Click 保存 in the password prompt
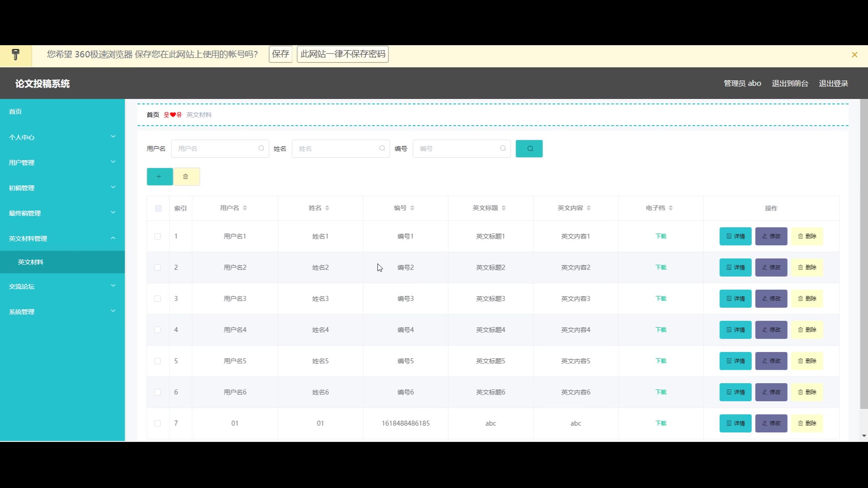 coord(280,54)
